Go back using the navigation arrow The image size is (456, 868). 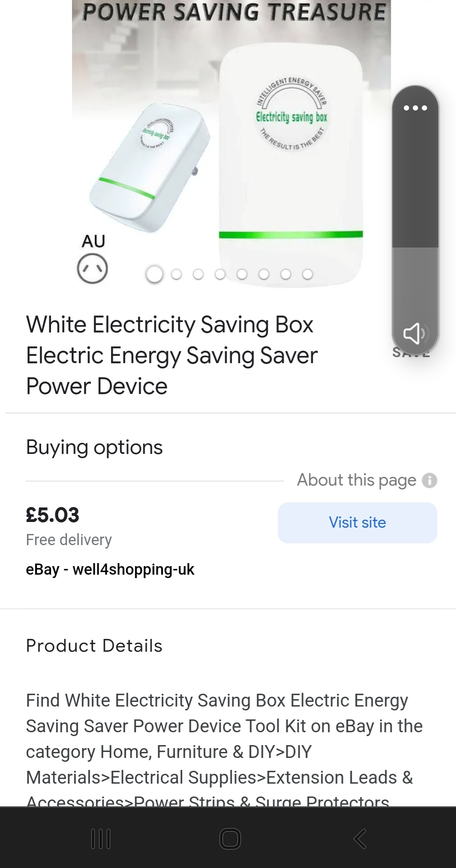(360, 838)
